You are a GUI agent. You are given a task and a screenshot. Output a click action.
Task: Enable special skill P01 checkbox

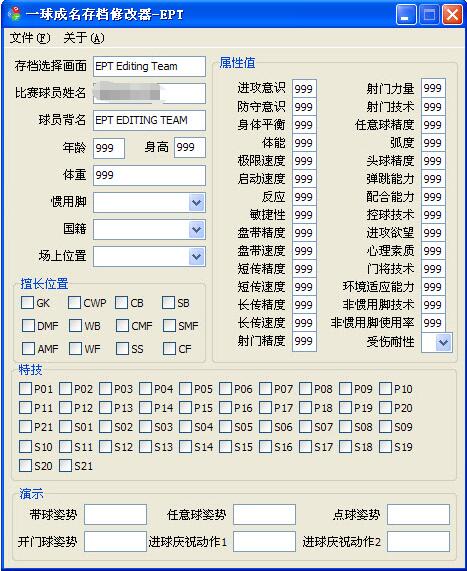25,389
